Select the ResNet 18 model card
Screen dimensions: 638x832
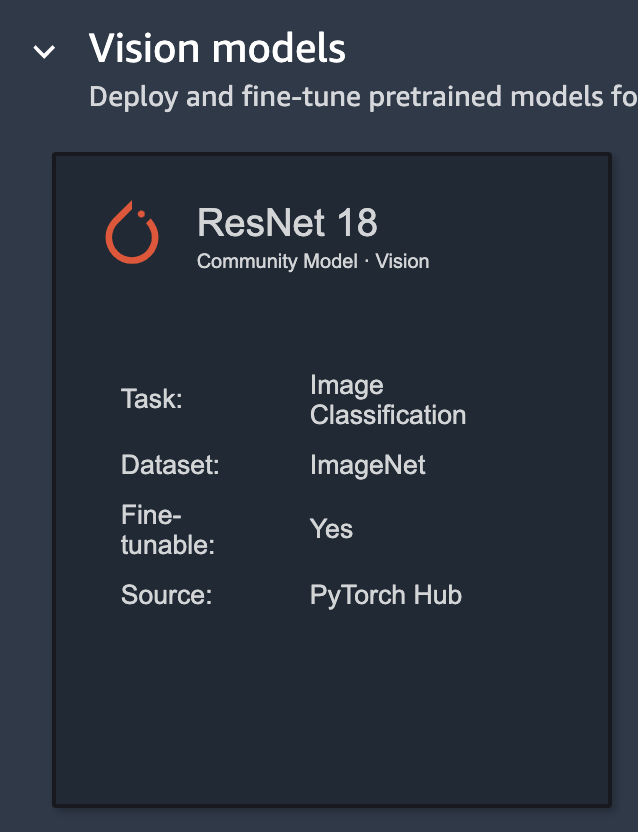click(x=332, y=480)
